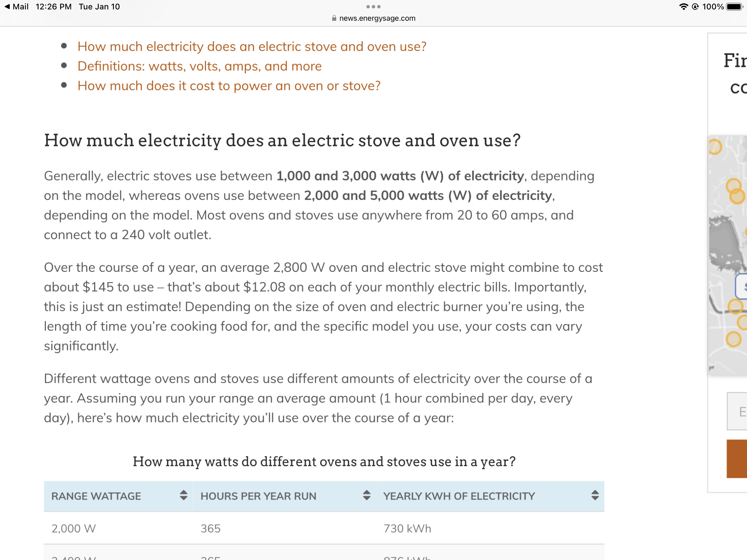This screenshot has height=560, width=747.
Task: Tap the three-dot multitasking icon
Action: tap(373, 7)
